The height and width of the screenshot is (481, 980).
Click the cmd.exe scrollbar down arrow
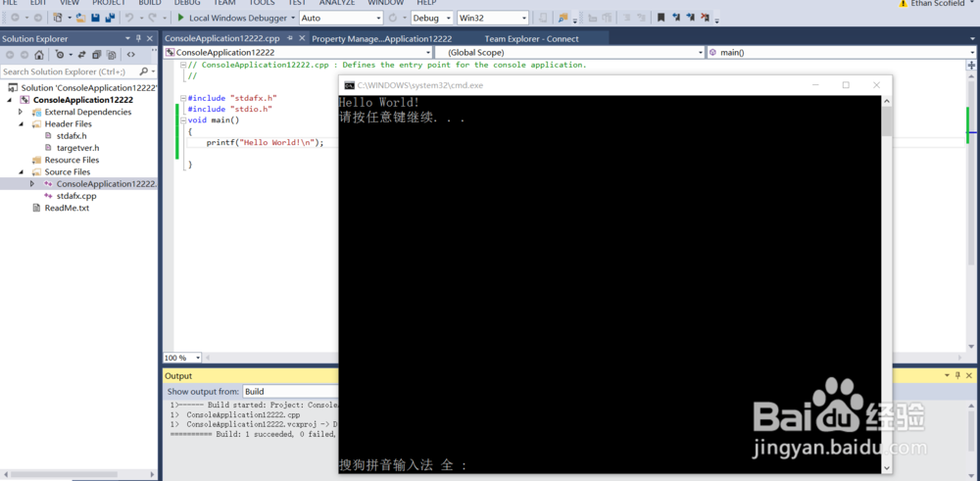pyautogui.click(x=887, y=467)
